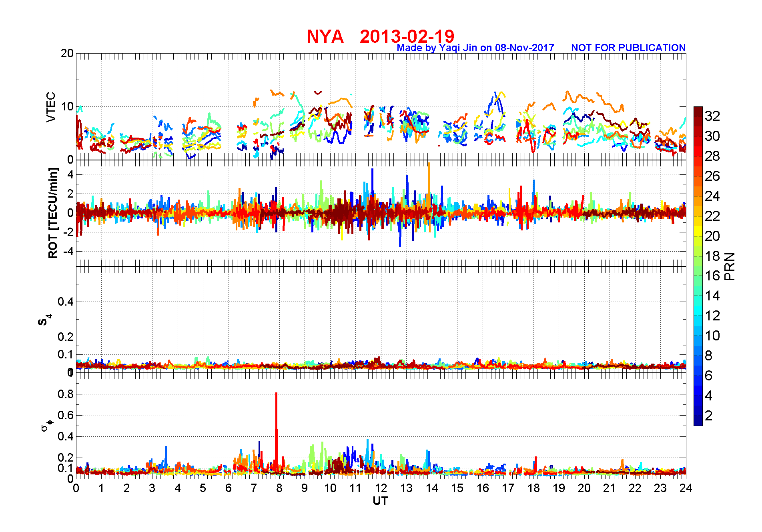762x532 pixels.
Task: Click the '32' tick on the PRN colorbar
Action: [712, 116]
